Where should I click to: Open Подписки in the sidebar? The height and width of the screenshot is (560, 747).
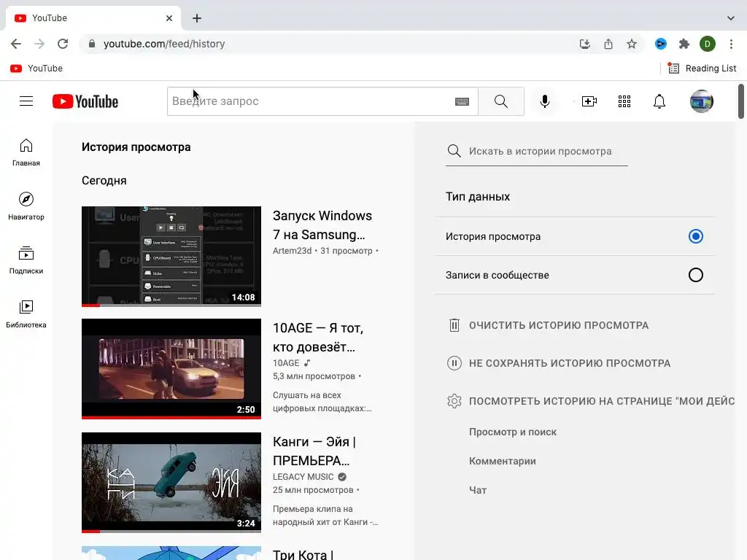click(x=26, y=260)
